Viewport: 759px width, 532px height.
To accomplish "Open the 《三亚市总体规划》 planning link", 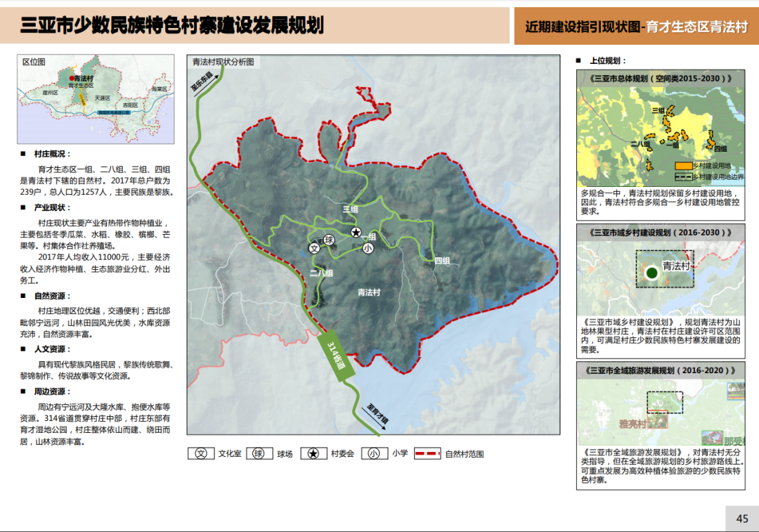I will (x=659, y=79).
